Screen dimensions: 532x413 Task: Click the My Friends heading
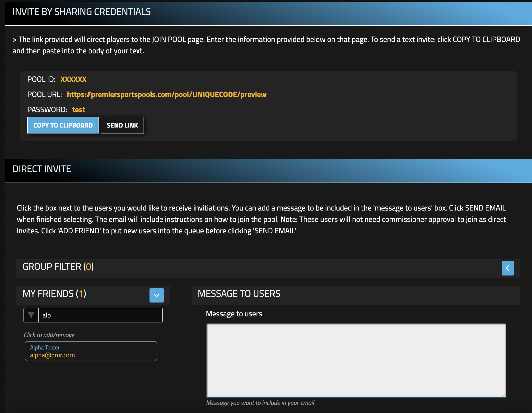[x=54, y=294]
